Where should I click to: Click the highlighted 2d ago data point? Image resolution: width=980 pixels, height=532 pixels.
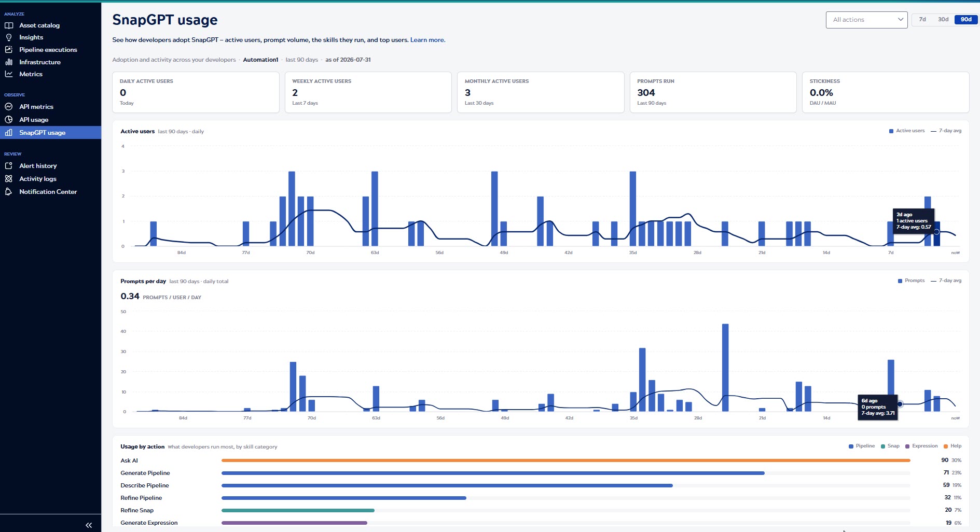coord(936,232)
